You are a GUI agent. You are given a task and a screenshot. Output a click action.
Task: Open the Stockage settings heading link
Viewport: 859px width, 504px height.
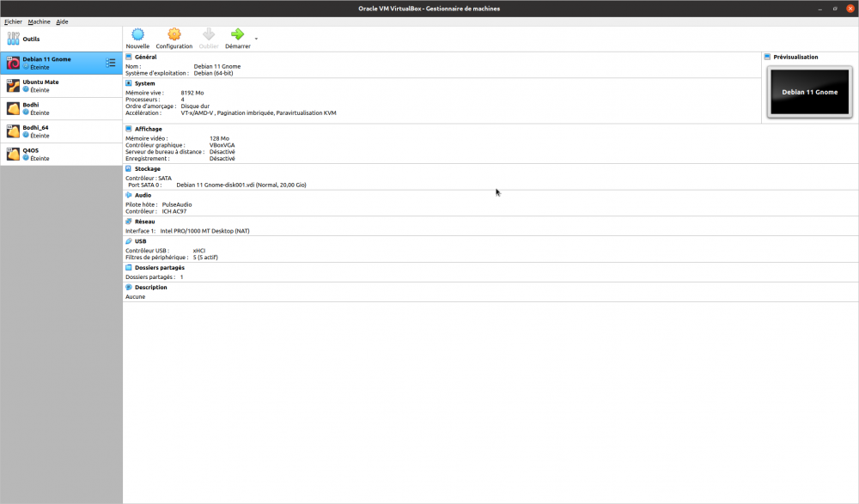point(148,169)
